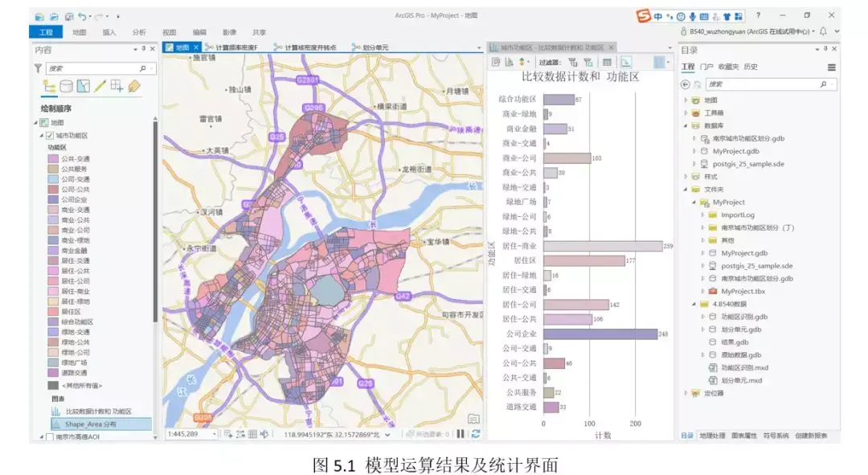Expand MyProject.gdb in the Catalog tree
The image size is (868, 475).
tap(695, 151)
